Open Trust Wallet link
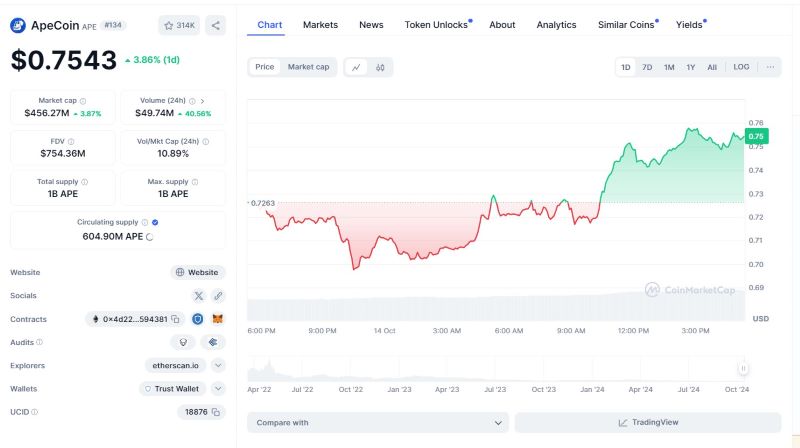The height and width of the screenshot is (448, 800). pyautogui.click(x=172, y=389)
